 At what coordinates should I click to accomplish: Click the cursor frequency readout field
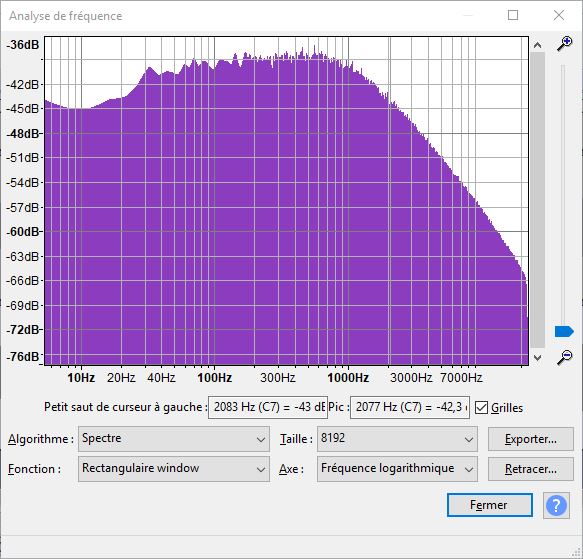[268, 407]
